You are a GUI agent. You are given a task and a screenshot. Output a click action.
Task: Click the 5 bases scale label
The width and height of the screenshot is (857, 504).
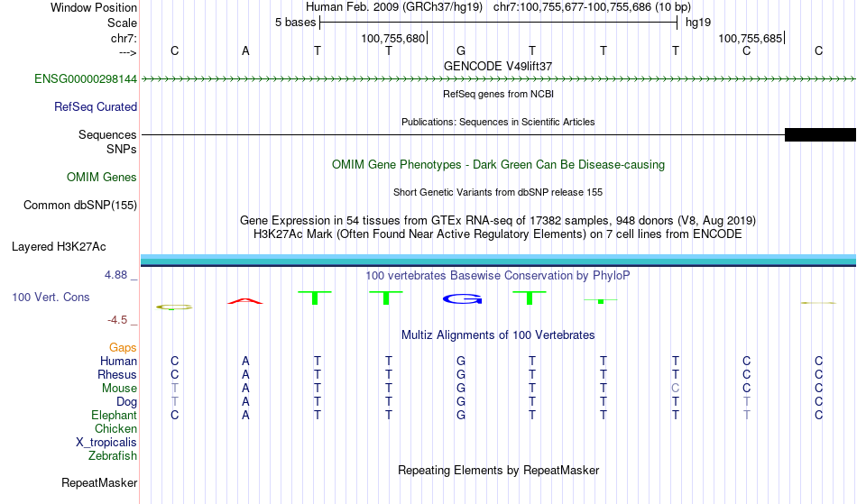295,23
